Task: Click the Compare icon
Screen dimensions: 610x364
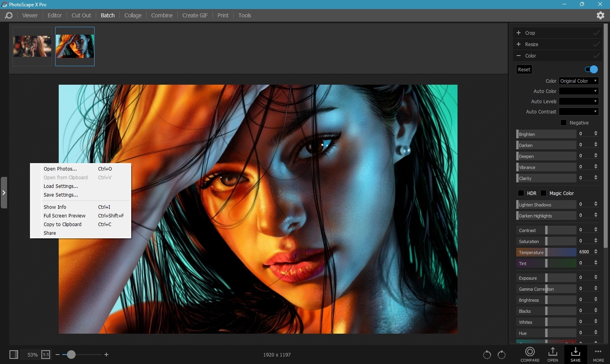Action: [x=530, y=352]
